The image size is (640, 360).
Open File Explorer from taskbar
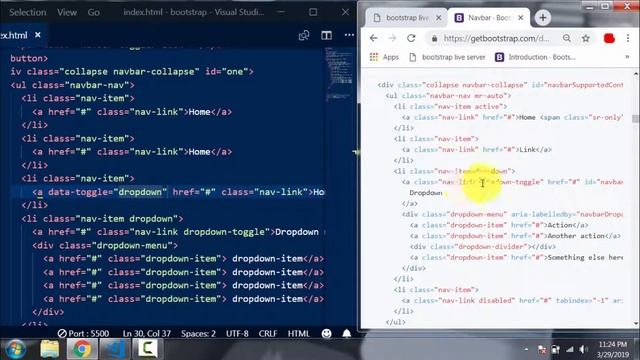click(x=49, y=349)
